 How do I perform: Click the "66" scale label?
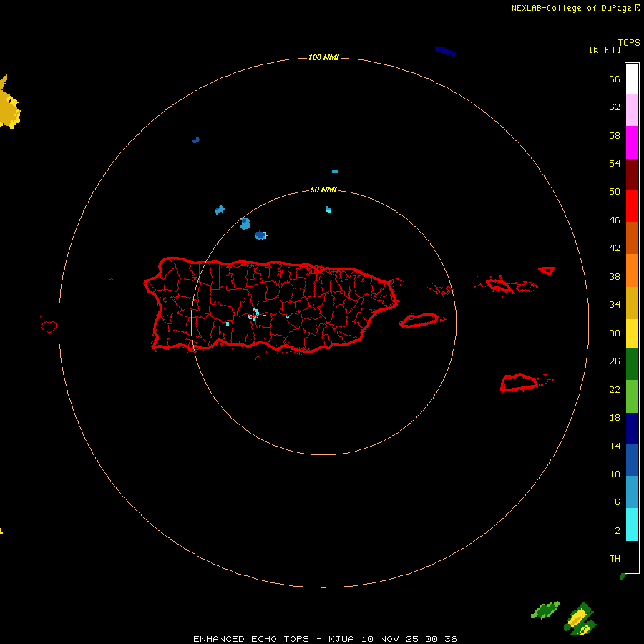(615, 79)
